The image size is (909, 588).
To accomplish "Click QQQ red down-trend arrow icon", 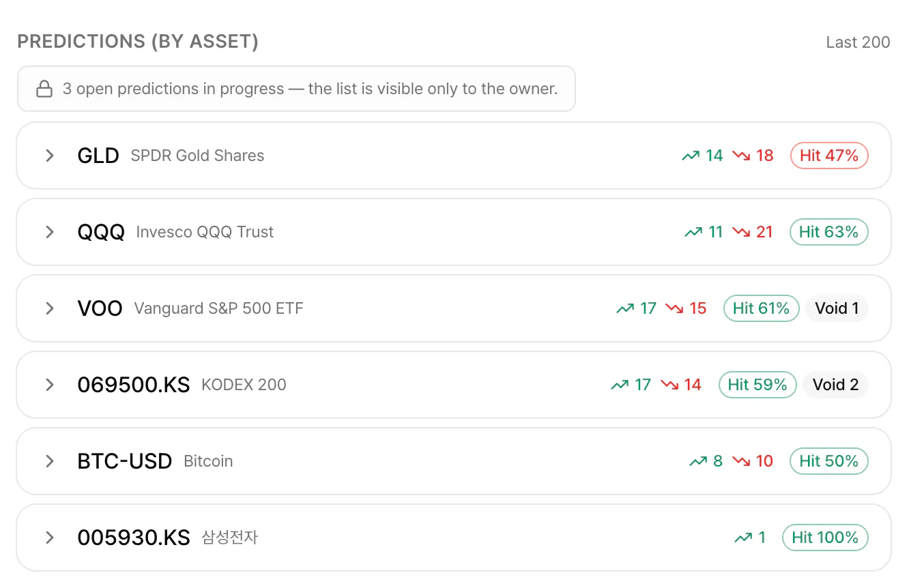I will point(741,232).
